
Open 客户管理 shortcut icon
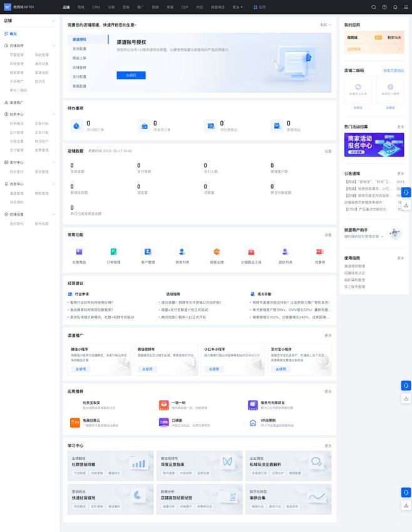click(148, 252)
